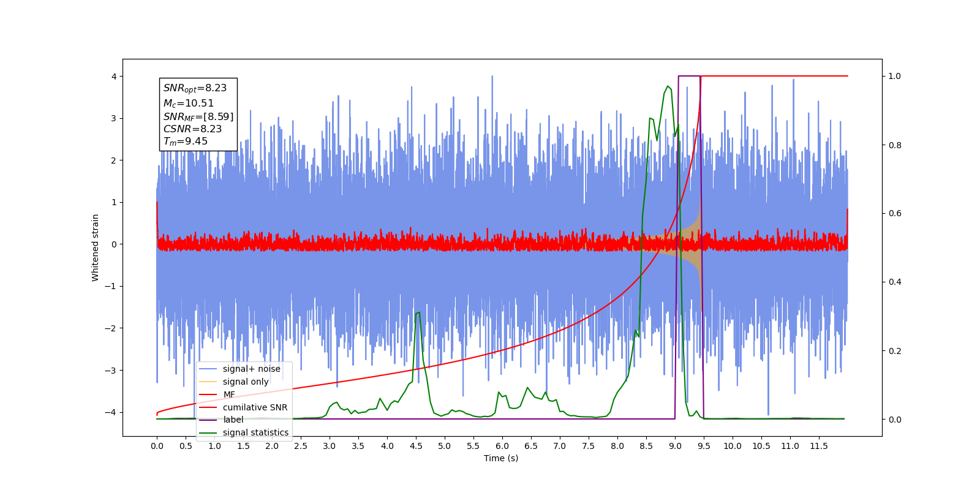Click the blue line swatch for signal+ noise
The image size is (980, 490).
pos(208,369)
